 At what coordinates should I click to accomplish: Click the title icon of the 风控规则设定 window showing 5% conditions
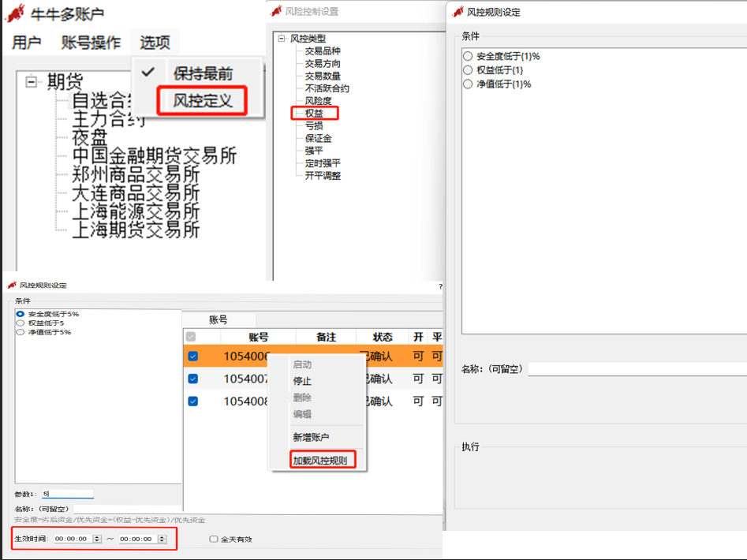point(12,286)
